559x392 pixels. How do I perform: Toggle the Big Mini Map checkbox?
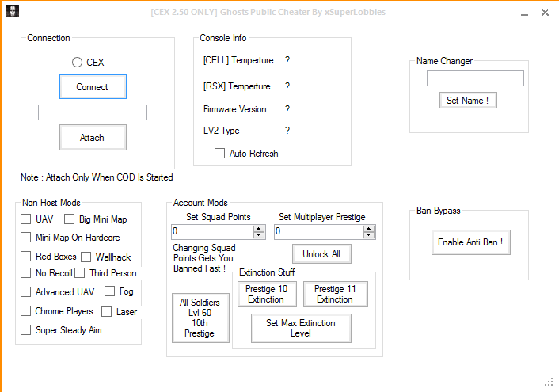(x=69, y=219)
